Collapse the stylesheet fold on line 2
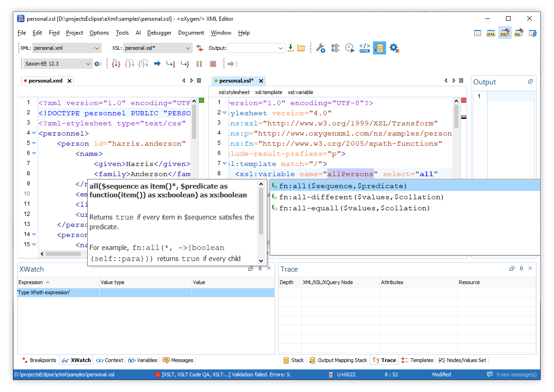Screen dimensions: 554x392 point(225,113)
